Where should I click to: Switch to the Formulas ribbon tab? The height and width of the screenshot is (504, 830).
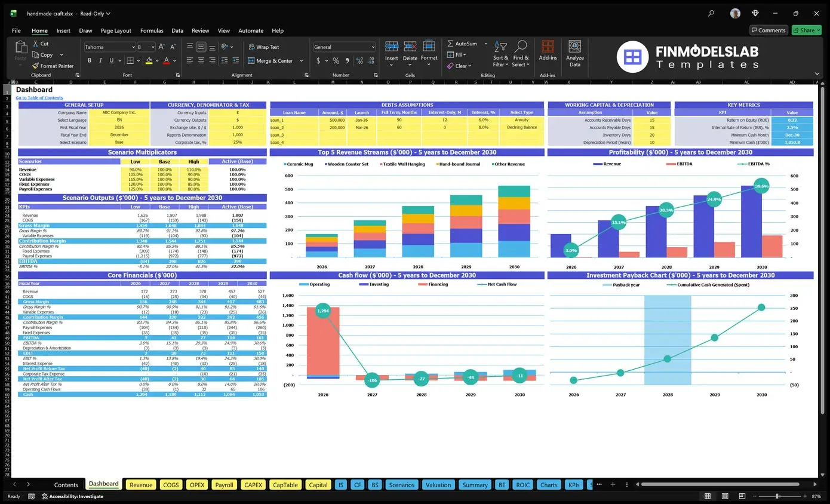[152, 30]
